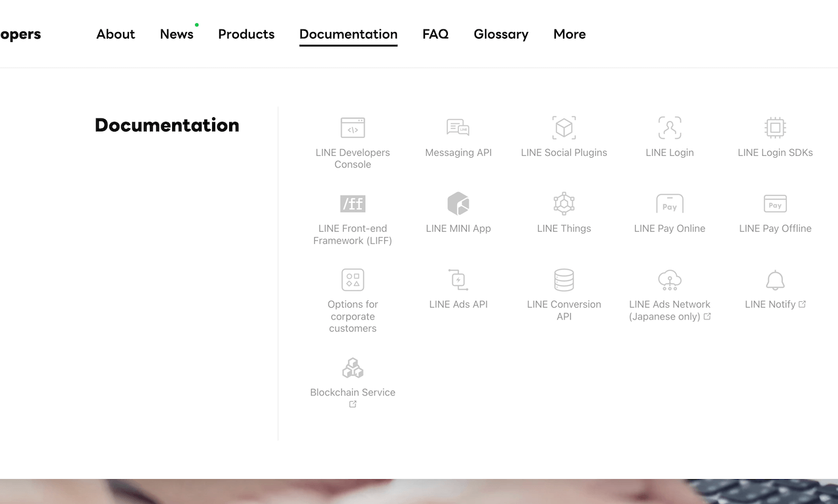Visit the Glossary page link
838x504 pixels.
coord(501,34)
